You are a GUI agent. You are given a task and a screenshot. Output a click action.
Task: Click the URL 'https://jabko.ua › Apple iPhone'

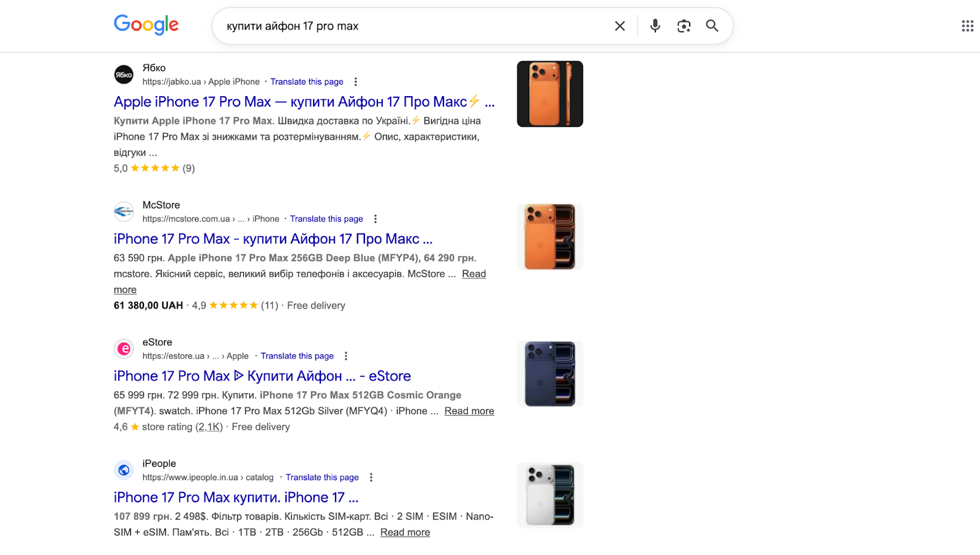click(201, 82)
